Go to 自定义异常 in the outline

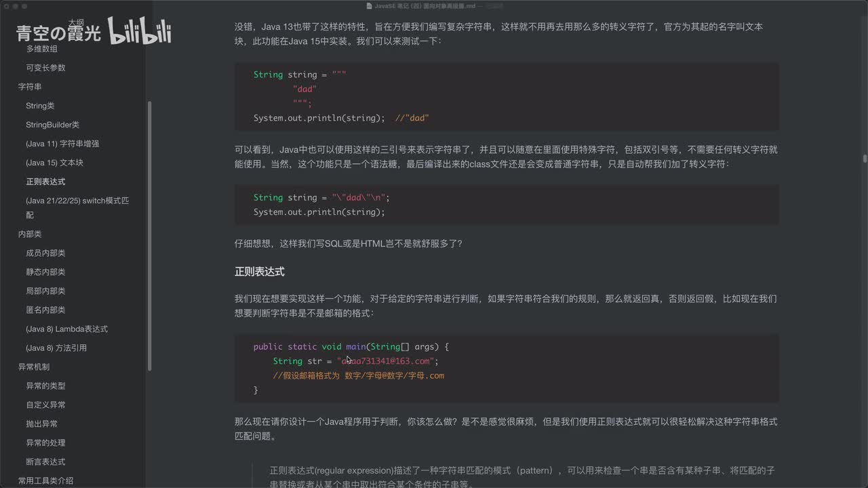[45, 405]
